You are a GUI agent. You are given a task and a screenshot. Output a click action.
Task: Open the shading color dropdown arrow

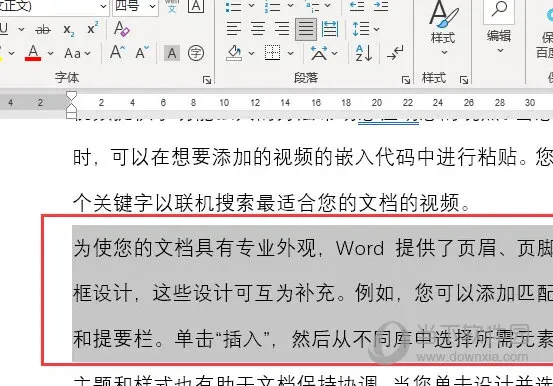pos(251,54)
